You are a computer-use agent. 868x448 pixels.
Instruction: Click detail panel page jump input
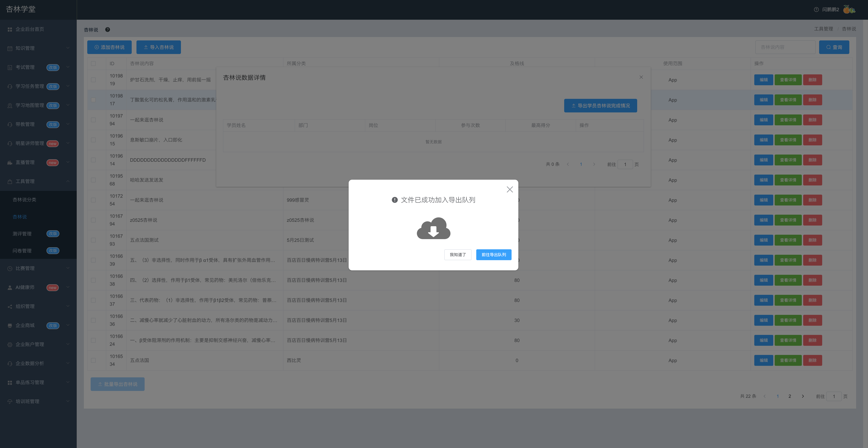pos(625,165)
